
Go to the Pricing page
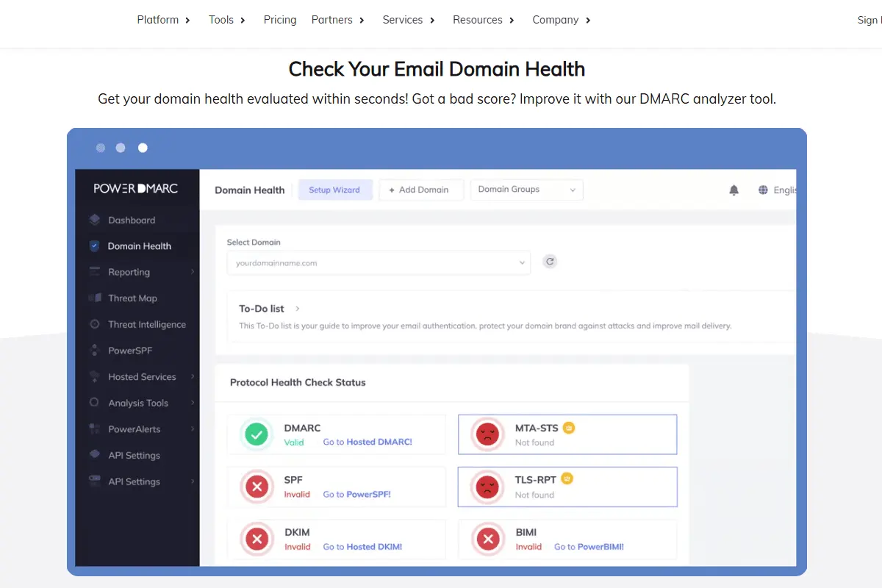point(280,20)
